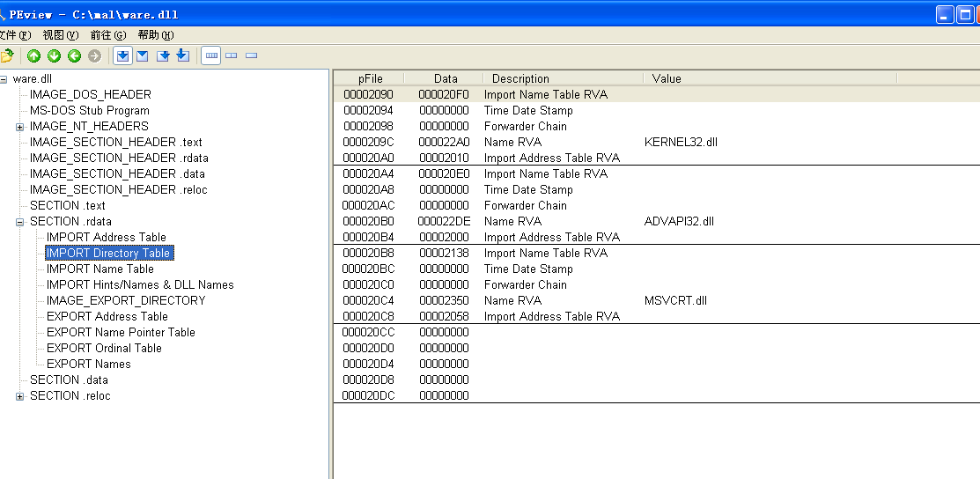980x479 pixels.
Task: Click the green down arrow toolbar icon
Action: coord(55,56)
